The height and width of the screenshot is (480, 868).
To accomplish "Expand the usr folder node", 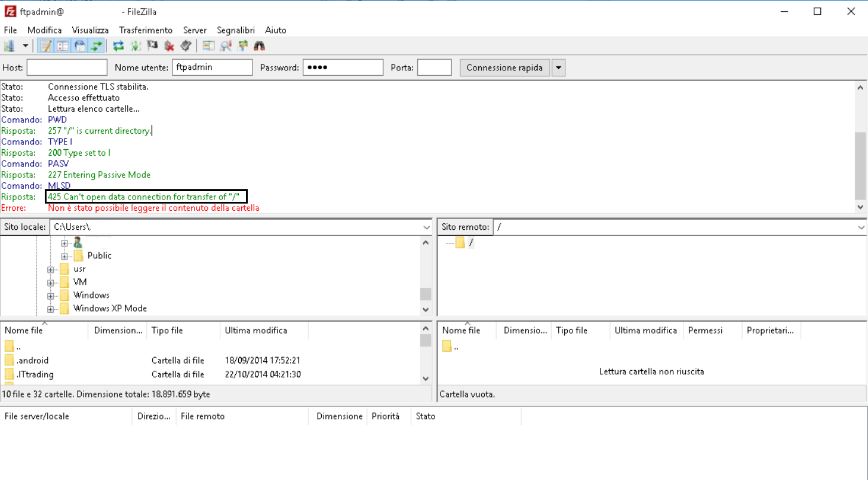I will [x=51, y=270].
